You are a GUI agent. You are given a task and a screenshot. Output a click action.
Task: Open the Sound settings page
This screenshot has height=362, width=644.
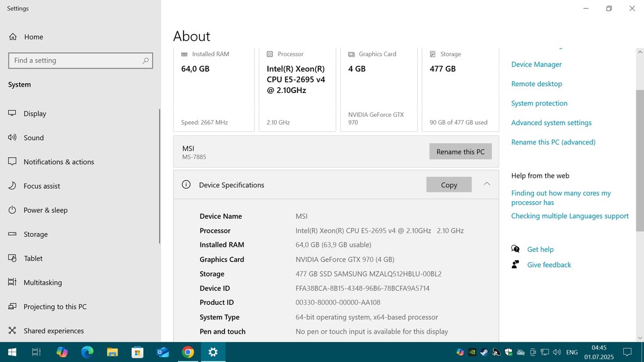[x=34, y=138]
